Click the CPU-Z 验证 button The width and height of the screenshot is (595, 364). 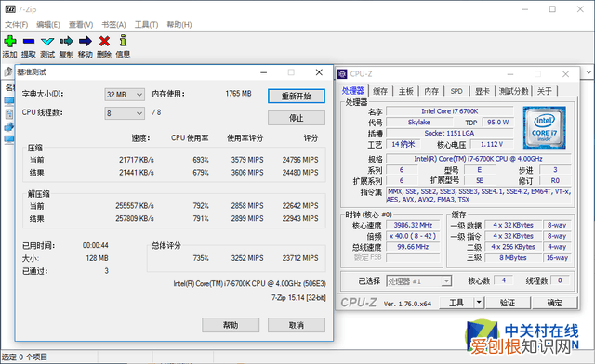pos(508,302)
